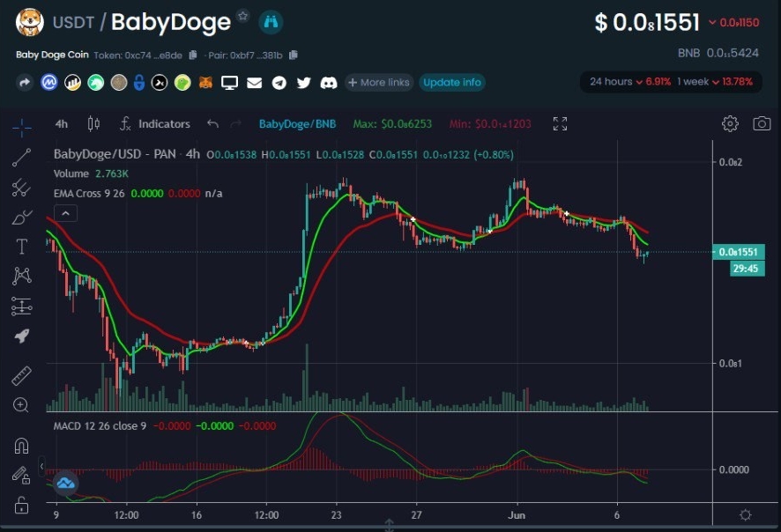Select the ruler measure tool

21,376
